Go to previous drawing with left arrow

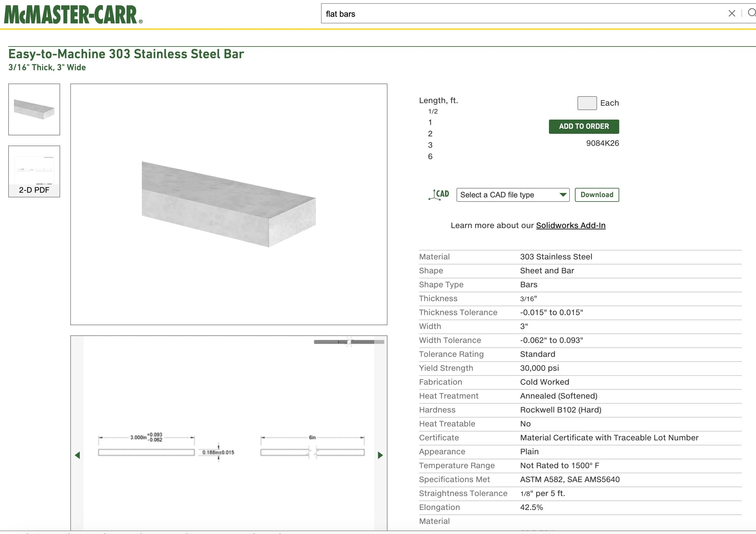point(78,455)
